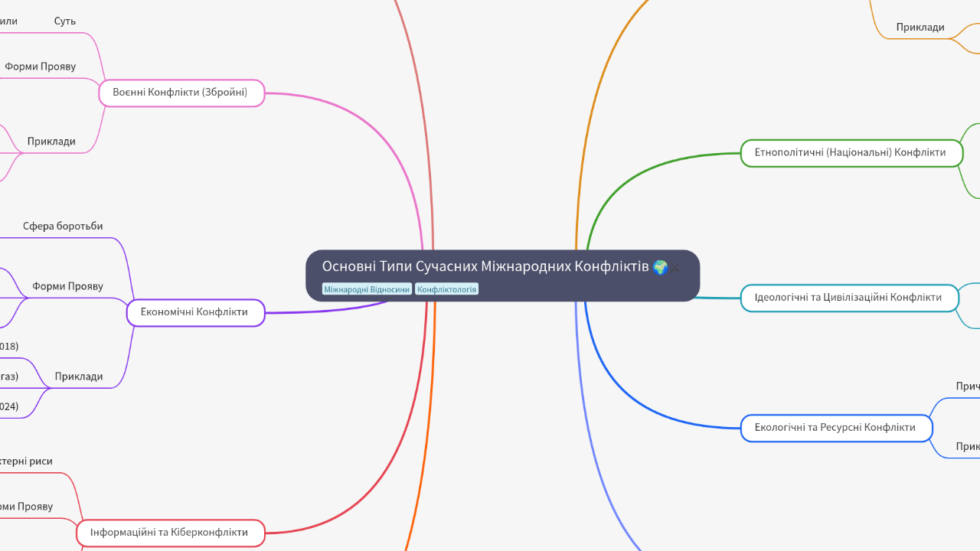Click 'Форми Прояву' above the cyber conflicts node

(27, 506)
